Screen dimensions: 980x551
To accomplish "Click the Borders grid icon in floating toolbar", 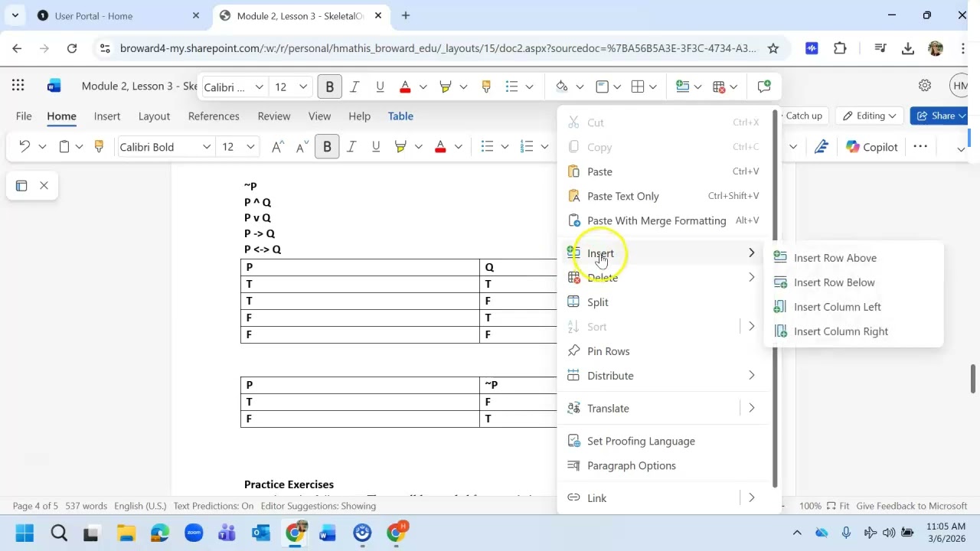I will point(638,86).
